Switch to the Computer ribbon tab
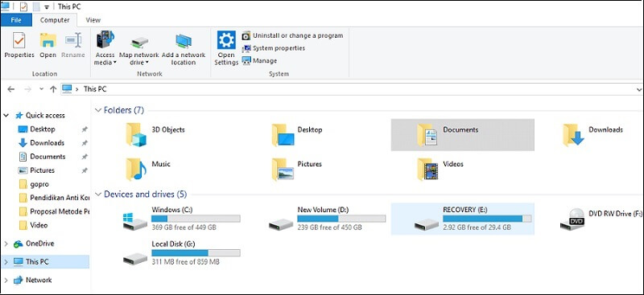 click(55, 20)
